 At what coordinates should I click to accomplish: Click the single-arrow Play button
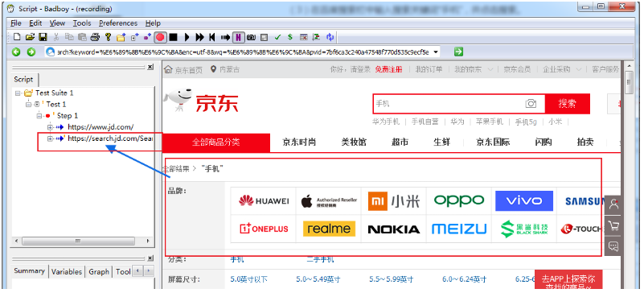pos(187,37)
